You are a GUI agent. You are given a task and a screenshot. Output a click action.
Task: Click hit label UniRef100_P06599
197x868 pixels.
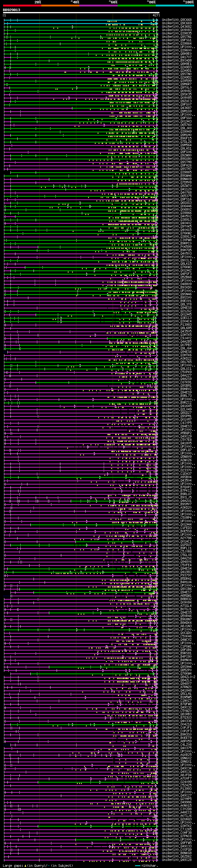177,247
